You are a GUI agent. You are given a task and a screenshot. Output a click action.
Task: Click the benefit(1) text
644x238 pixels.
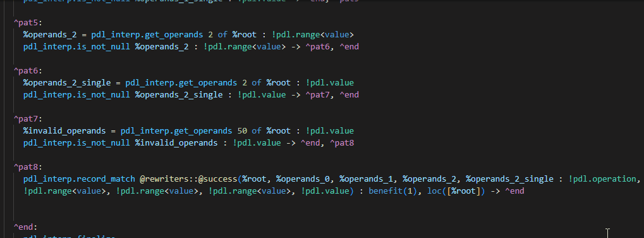click(x=390, y=191)
